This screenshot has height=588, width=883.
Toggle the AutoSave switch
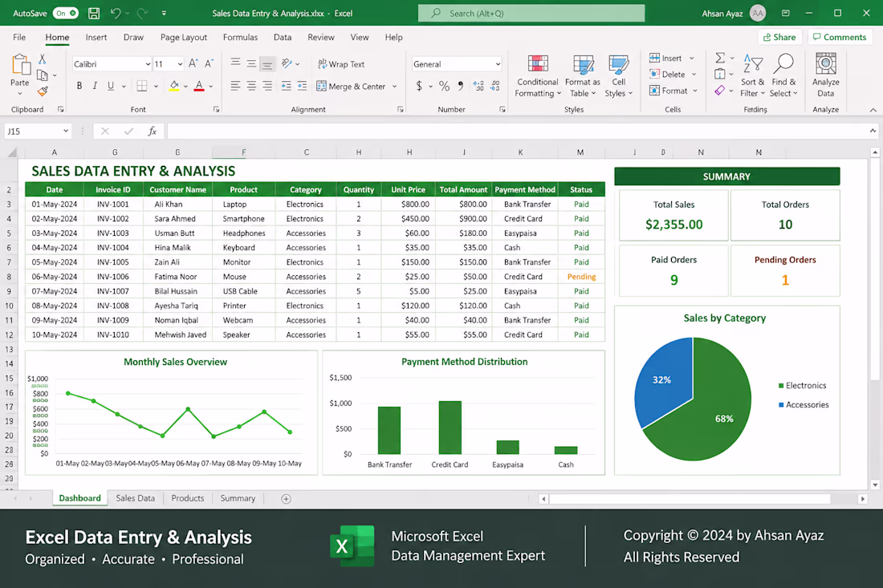point(65,13)
